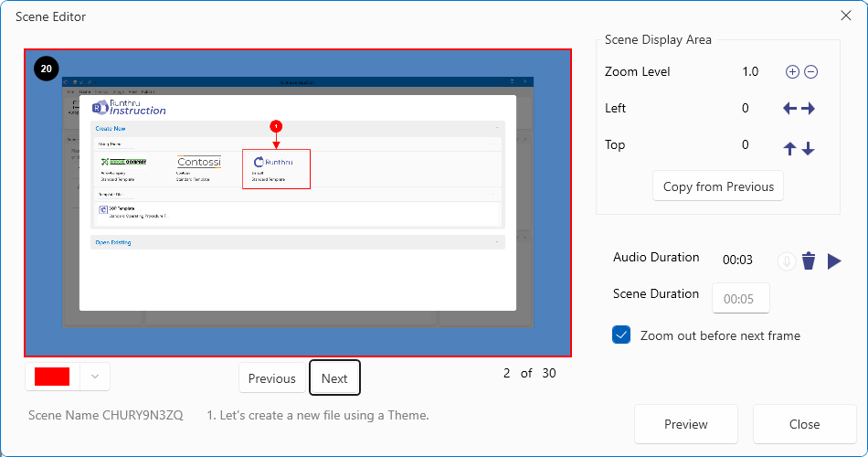Viewport: 868px width, 457px height.
Task: Uncheck Zoom out before next frame
Action: coord(621,335)
